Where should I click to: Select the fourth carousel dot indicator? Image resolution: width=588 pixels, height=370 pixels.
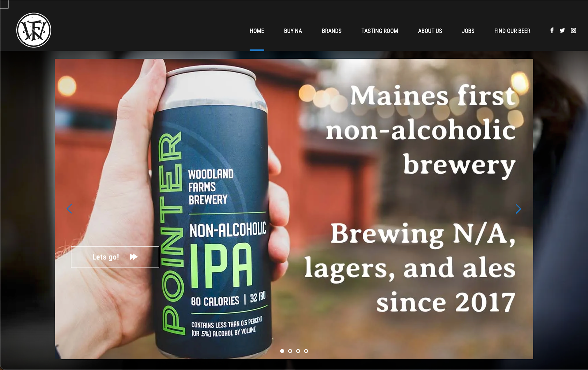click(x=306, y=351)
